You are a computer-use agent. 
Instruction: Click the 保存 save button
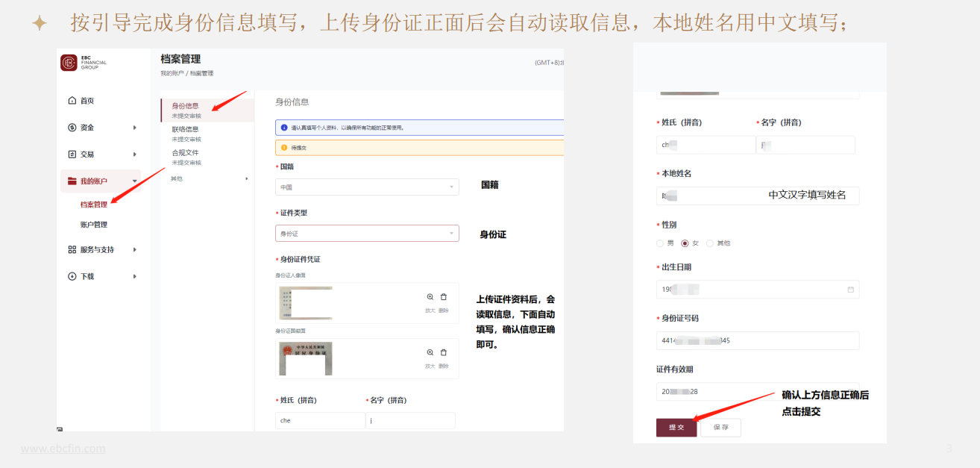click(720, 428)
